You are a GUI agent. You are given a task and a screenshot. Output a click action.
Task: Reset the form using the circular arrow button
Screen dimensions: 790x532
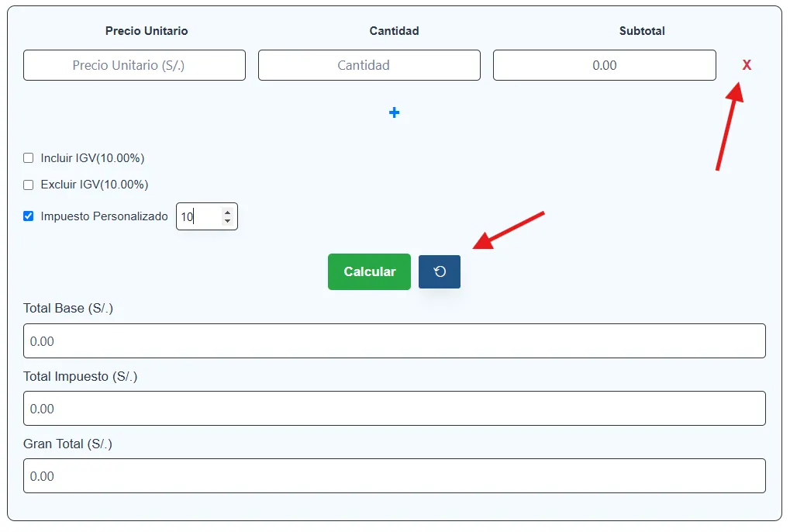pyautogui.click(x=440, y=272)
